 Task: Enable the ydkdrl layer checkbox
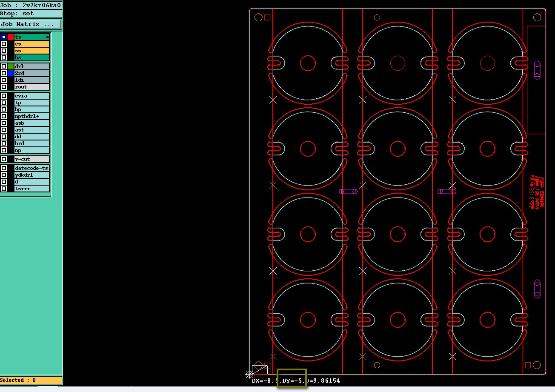click(x=4, y=175)
